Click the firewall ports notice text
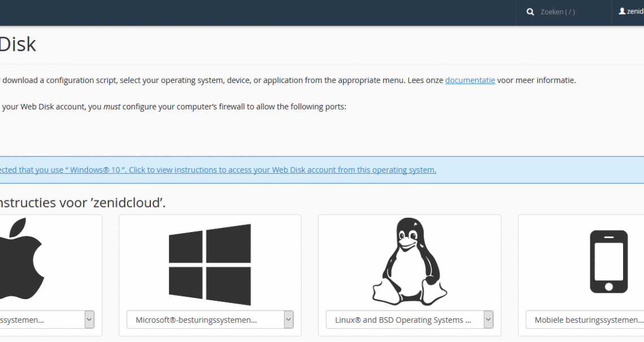 pyautogui.click(x=173, y=107)
